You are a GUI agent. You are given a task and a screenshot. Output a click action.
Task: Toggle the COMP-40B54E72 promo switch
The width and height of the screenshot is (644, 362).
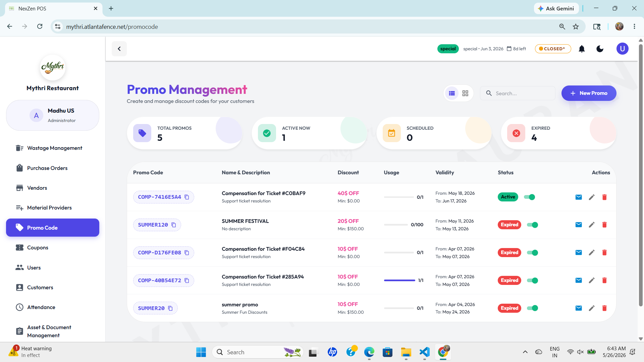click(532, 281)
